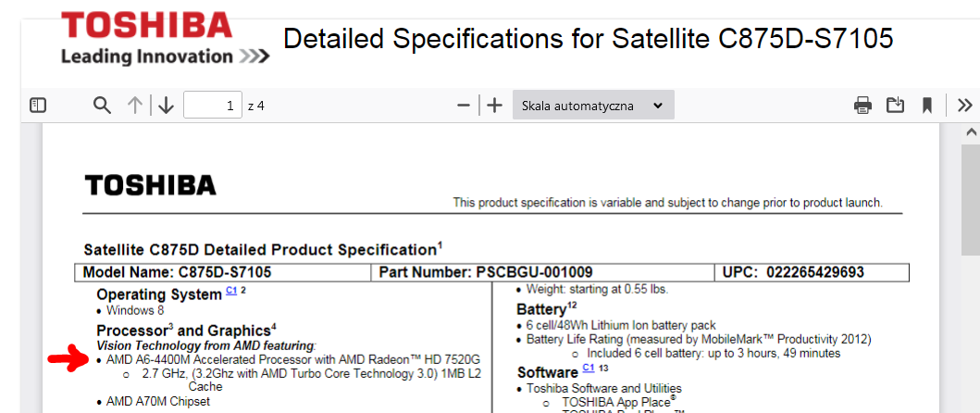Toggle the sidebar panel icon
Viewport: 980px width, 413px height.
[x=38, y=106]
